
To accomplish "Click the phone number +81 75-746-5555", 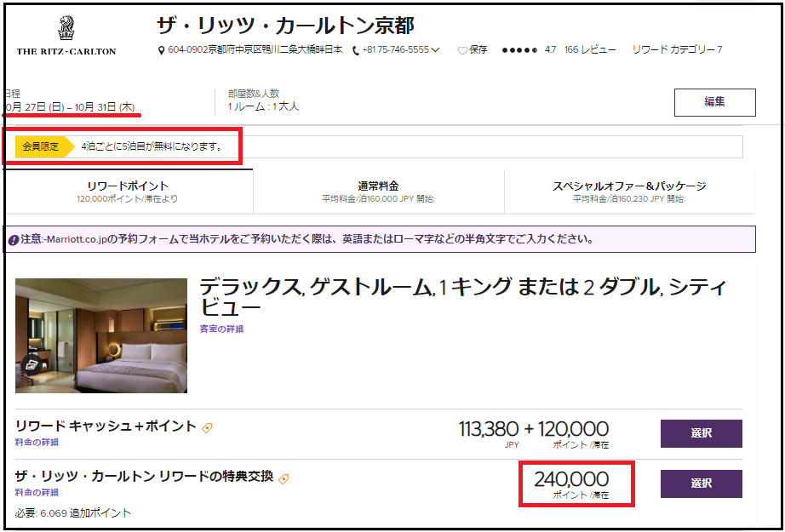I will [x=396, y=50].
